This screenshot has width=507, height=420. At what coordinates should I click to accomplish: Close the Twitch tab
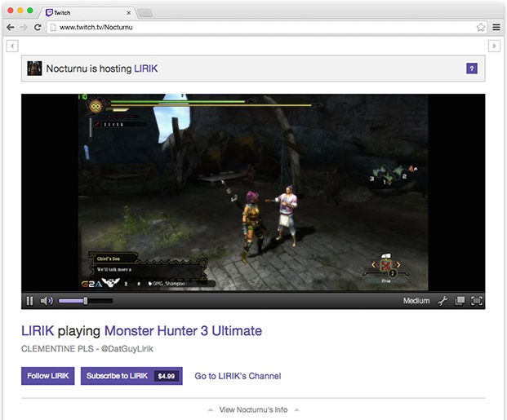[129, 13]
